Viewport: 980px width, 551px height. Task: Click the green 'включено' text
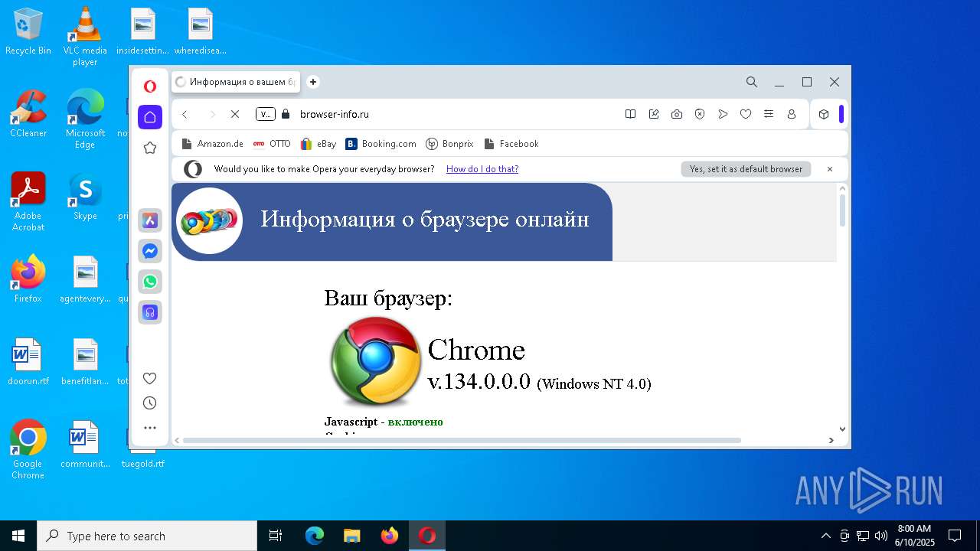[x=415, y=422]
